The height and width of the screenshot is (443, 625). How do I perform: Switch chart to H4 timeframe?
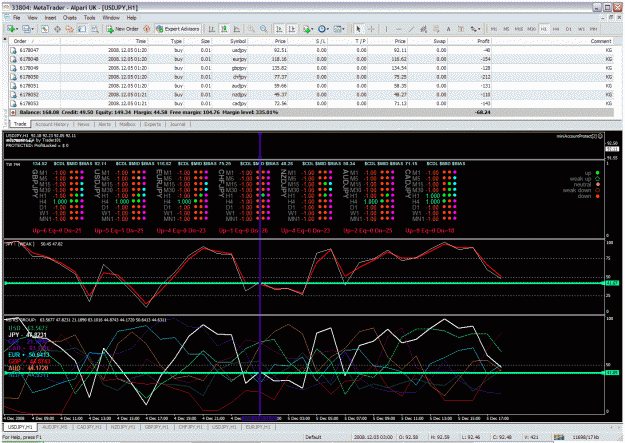tap(556, 29)
